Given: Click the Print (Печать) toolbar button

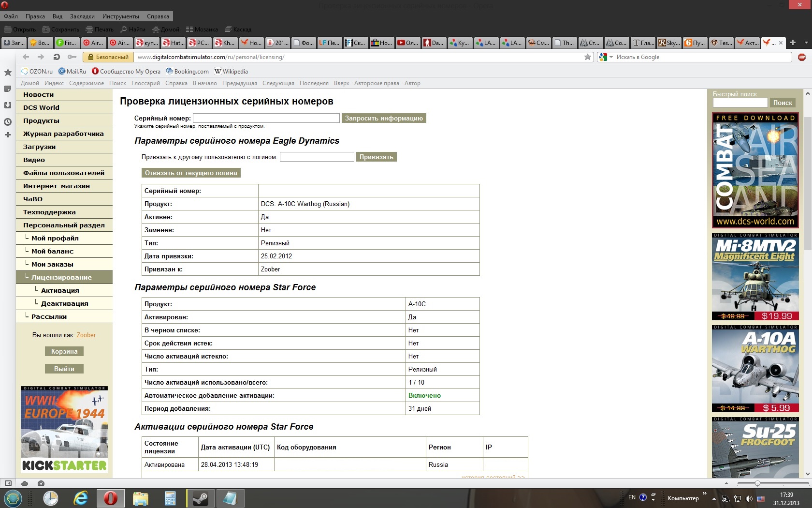Looking at the screenshot, I should (99, 30).
